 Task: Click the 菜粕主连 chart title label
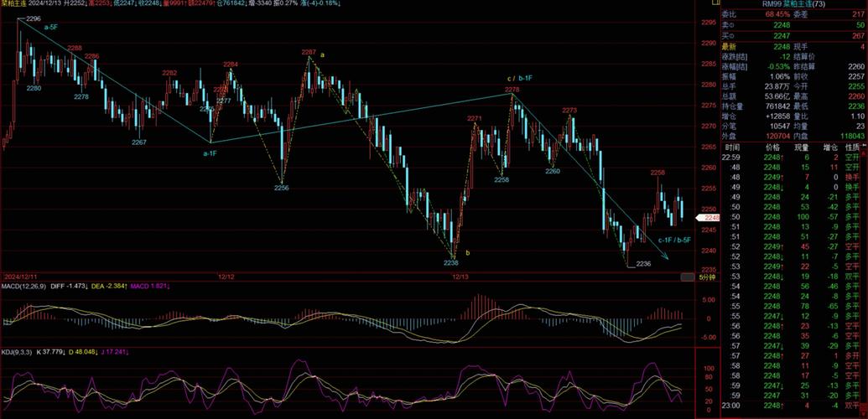(15, 3)
